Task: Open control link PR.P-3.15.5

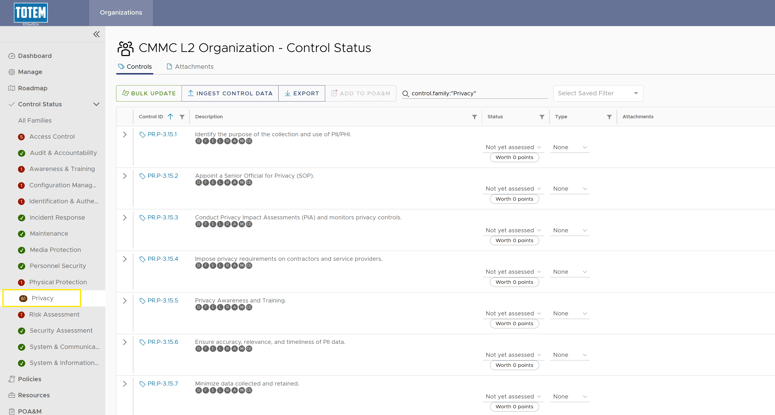Action: (x=163, y=300)
